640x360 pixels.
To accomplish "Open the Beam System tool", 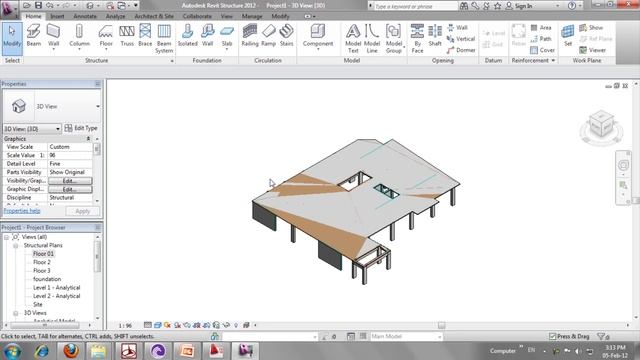I will (164, 39).
